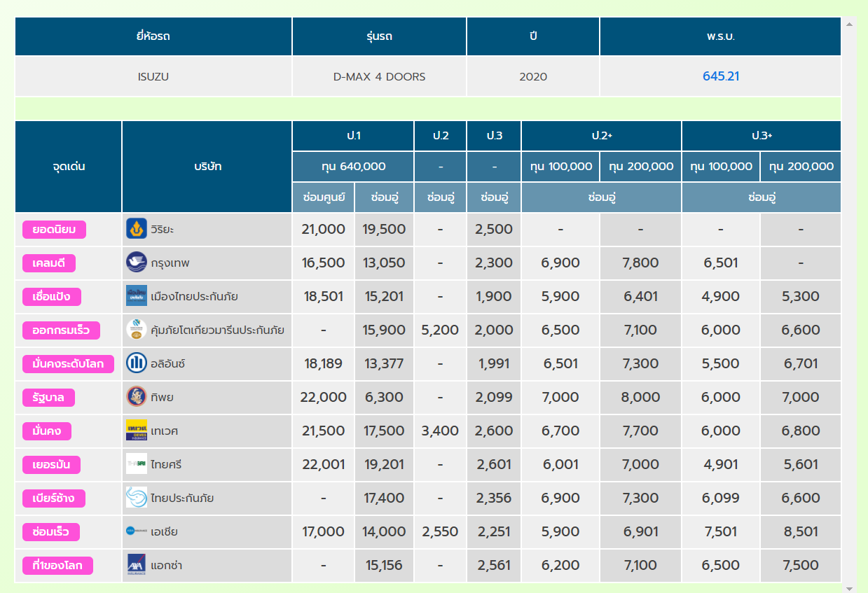Screen dimensions: 868x593
Task: Select AXA ป.3 price 2,561
Action: coord(494,565)
